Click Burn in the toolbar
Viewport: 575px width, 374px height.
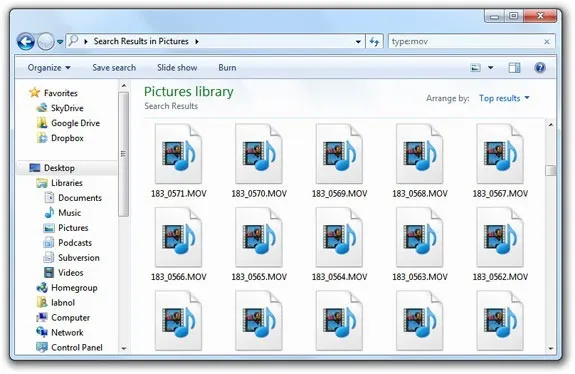pyautogui.click(x=227, y=68)
